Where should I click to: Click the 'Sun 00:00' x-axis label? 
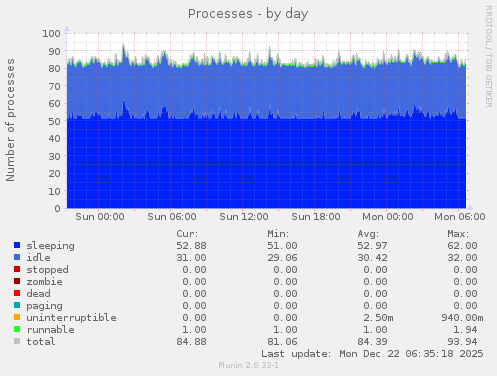[100, 217]
